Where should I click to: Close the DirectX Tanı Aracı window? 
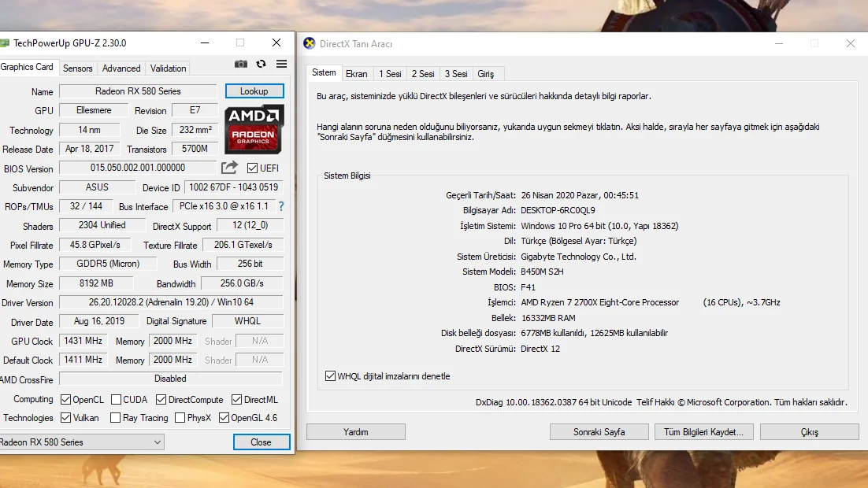(x=851, y=43)
